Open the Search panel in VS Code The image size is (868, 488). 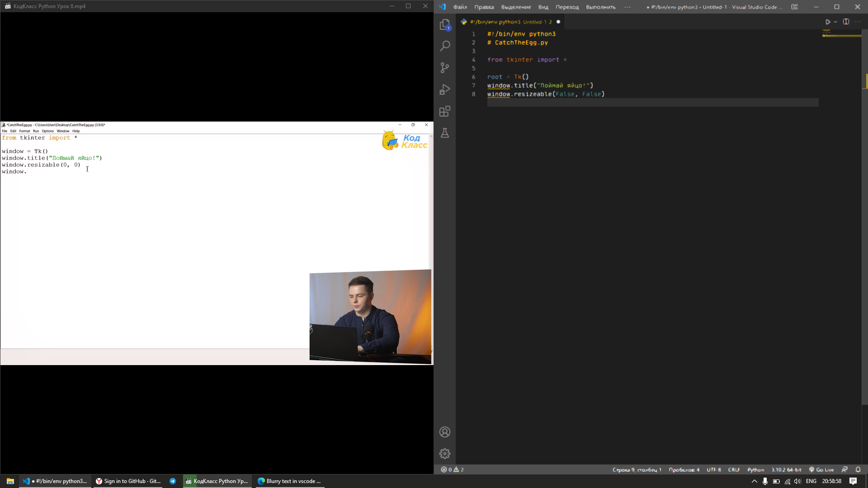click(x=445, y=46)
